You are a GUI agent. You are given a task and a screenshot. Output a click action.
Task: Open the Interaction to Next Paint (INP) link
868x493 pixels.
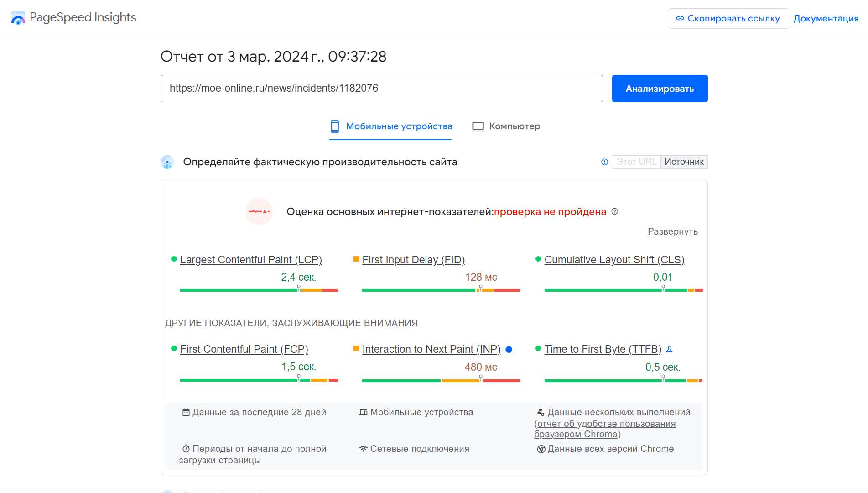pyautogui.click(x=431, y=349)
